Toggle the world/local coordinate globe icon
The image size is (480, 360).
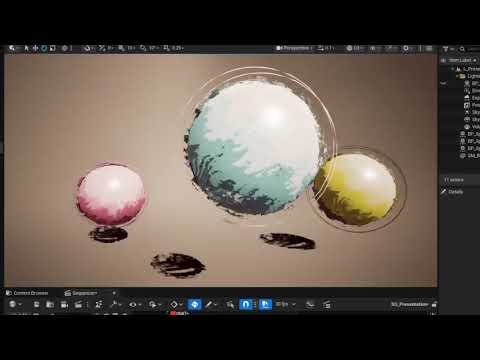65,48
